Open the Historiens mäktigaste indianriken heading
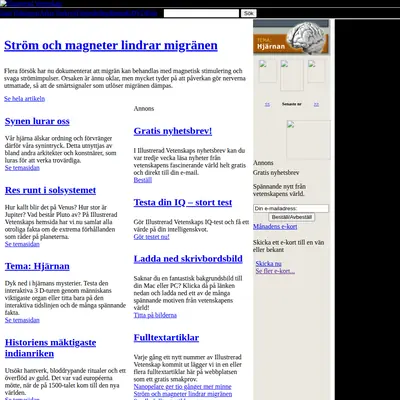The image size is (400, 400). [50, 348]
